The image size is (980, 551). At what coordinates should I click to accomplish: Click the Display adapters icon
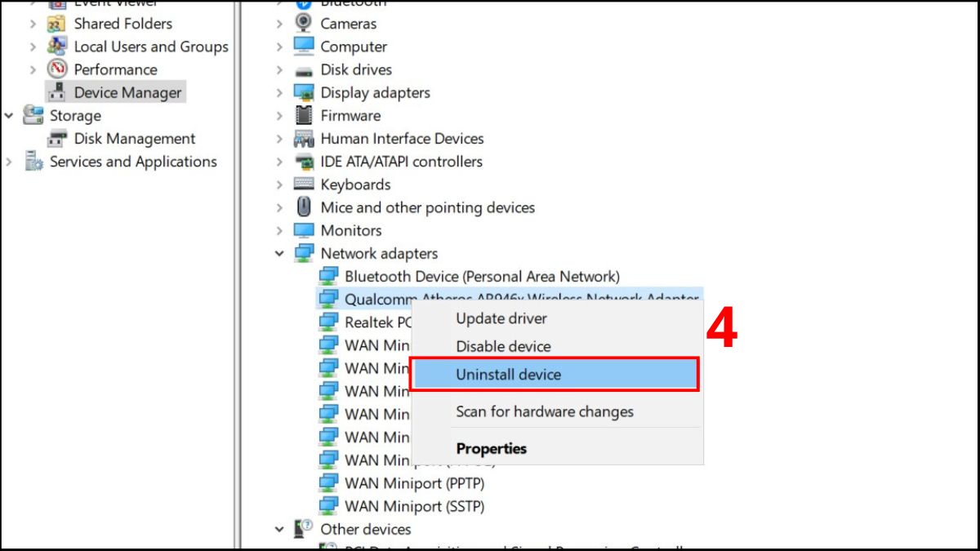click(x=302, y=92)
